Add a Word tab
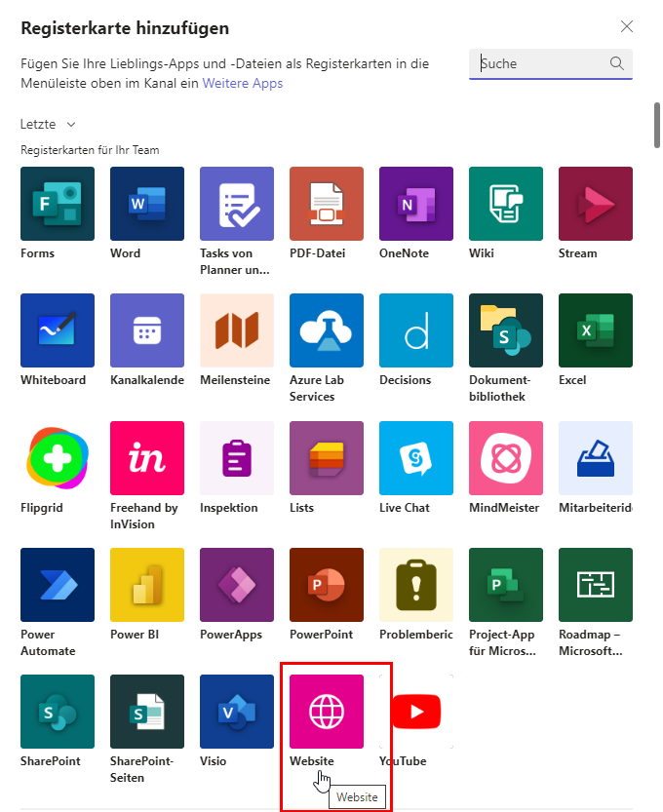Viewport: 663px width, 812px height. [147, 204]
